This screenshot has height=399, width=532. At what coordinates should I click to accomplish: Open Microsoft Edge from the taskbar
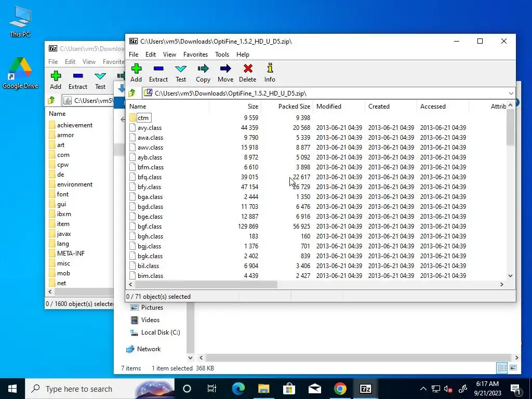pyautogui.click(x=238, y=389)
